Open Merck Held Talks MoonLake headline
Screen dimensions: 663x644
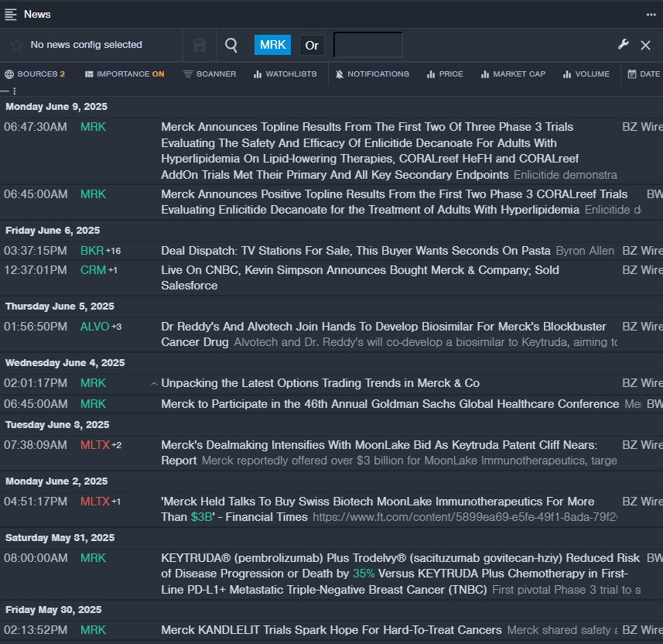378,509
